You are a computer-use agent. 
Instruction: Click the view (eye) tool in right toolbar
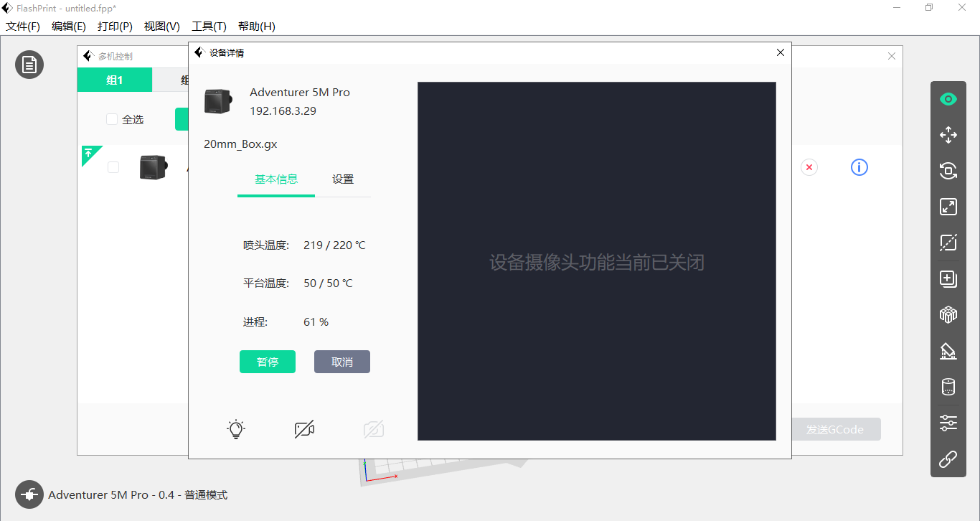(948, 99)
